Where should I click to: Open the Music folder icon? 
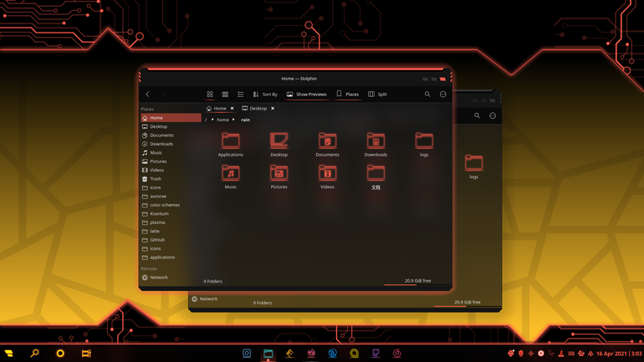[230, 173]
